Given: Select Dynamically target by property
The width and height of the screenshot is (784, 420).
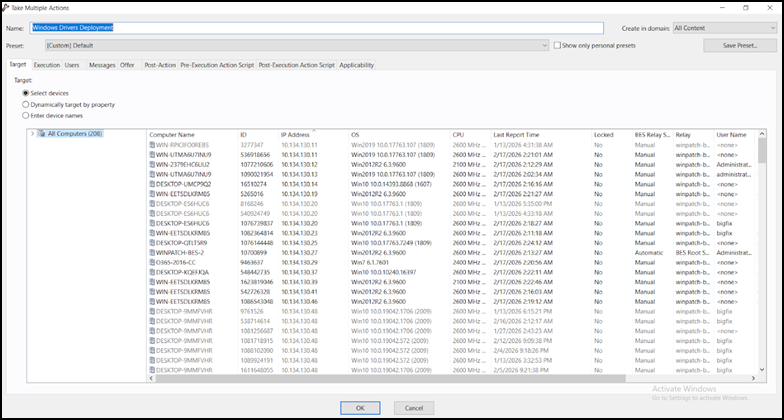Looking at the screenshot, I should (x=26, y=104).
